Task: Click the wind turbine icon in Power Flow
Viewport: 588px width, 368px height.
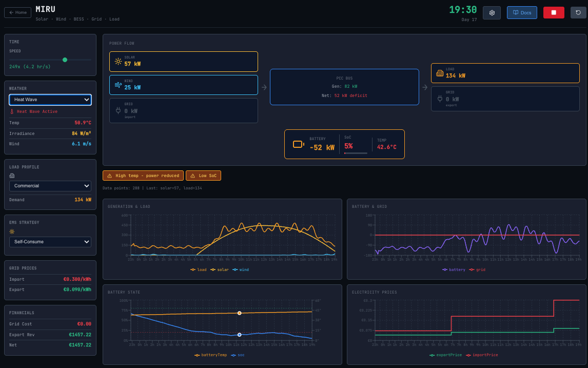Action: tap(117, 84)
